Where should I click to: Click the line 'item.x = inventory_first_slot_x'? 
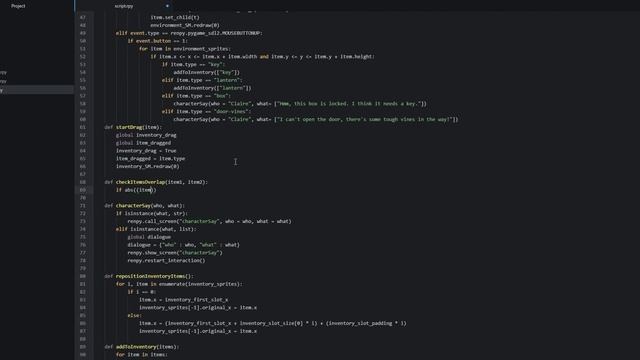pos(184,300)
